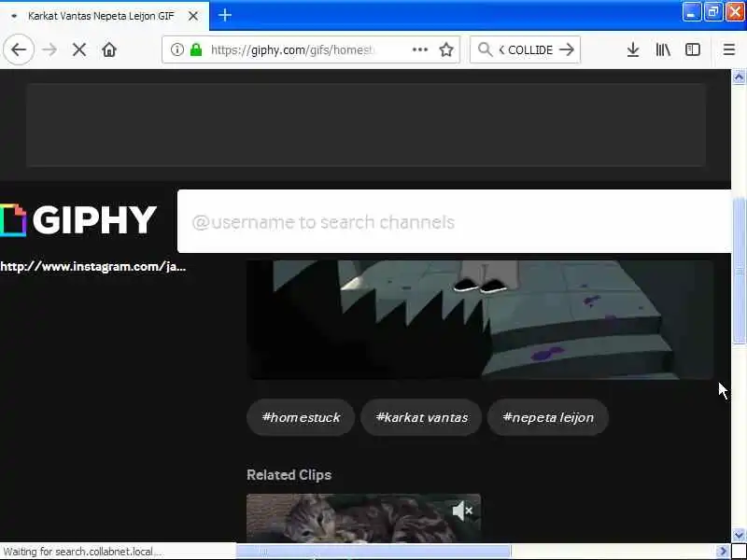
Task: Open the Firefox home page
Action: point(109,49)
